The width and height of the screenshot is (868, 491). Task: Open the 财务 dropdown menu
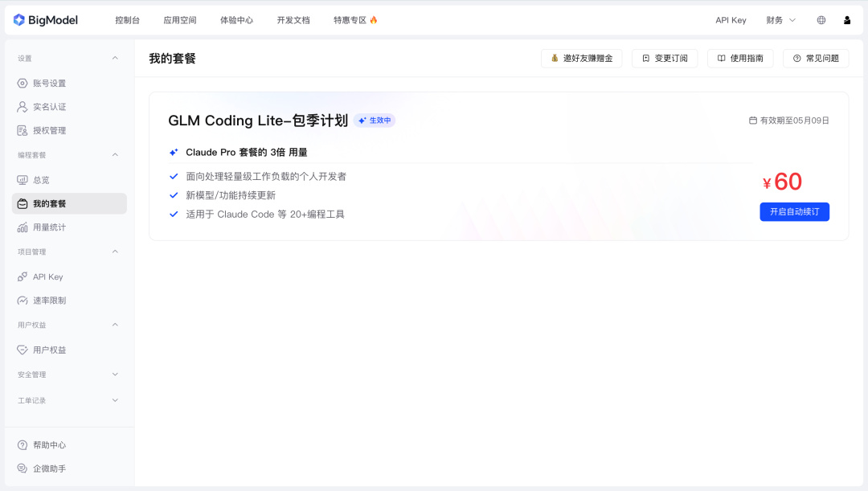[x=780, y=20]
